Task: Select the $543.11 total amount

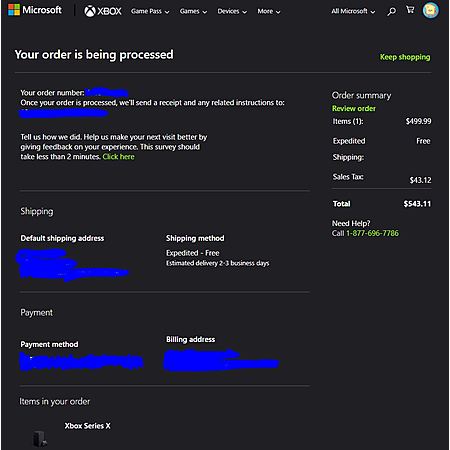Action: point(417,204)
